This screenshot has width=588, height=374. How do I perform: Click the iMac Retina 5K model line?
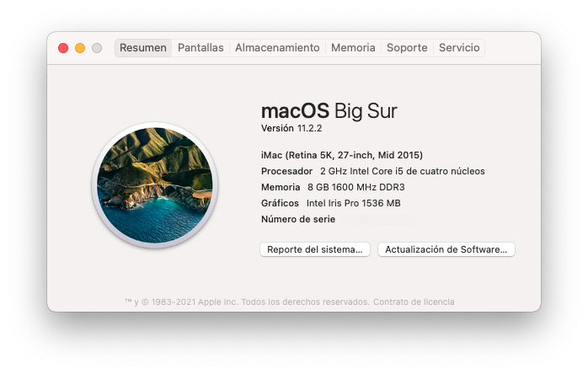point(342,155)
